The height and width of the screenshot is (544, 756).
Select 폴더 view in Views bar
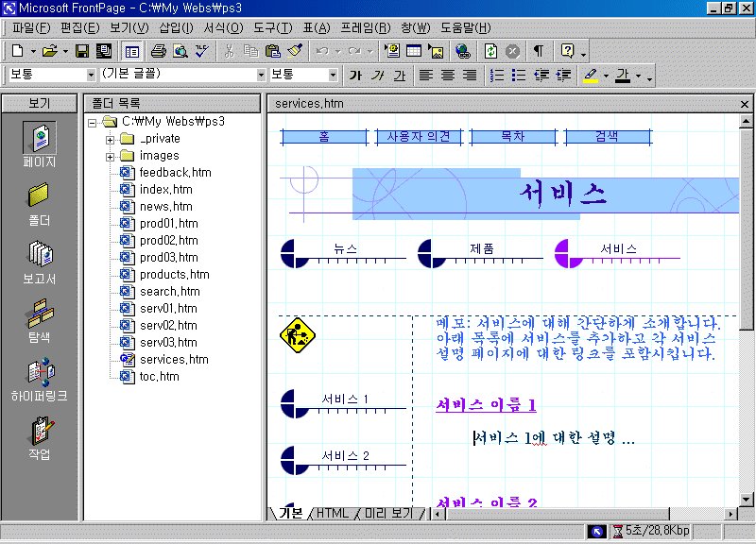pyautogui.click(x=40, y=204)
